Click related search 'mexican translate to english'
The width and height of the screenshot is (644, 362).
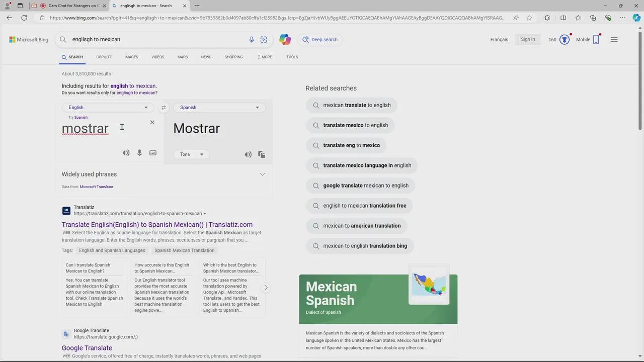click(x=351, y=105)
